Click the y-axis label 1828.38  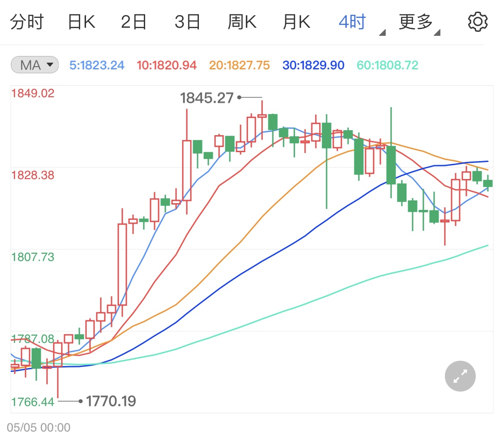tap(33, 175)
